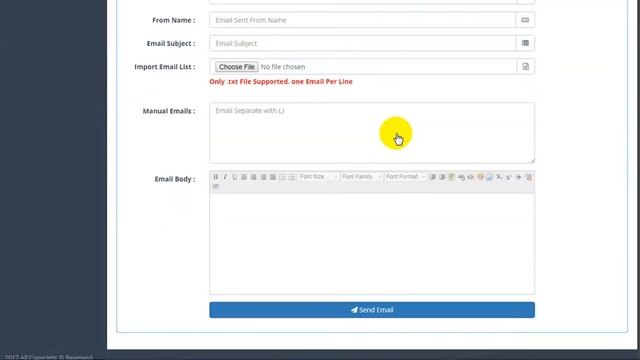Toggle italic formatting in Email Body editor
This screenshot has height=360, width=640.
click(225, 177)
